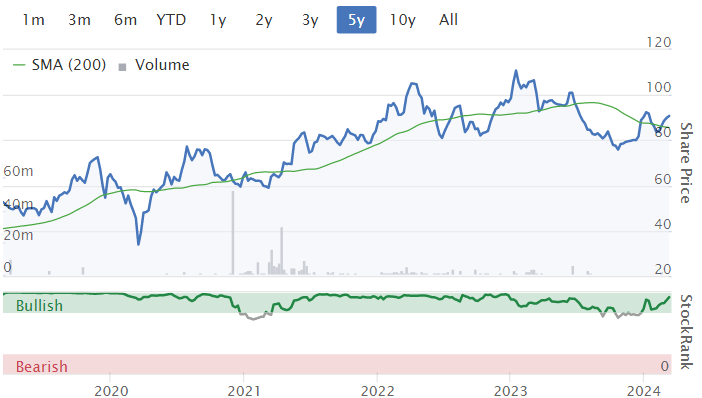Click the 2022 x-axis label
702x398 pixels.
(377, 391)
